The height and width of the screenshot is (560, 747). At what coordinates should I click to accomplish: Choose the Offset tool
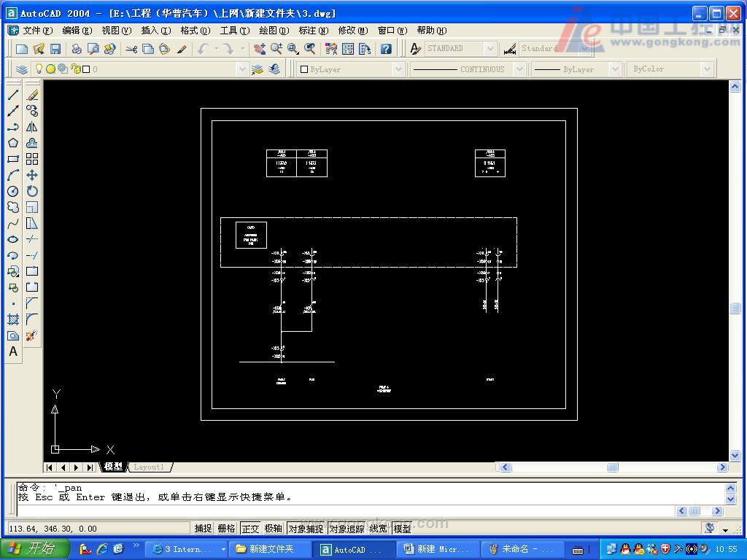pos(32,143)
